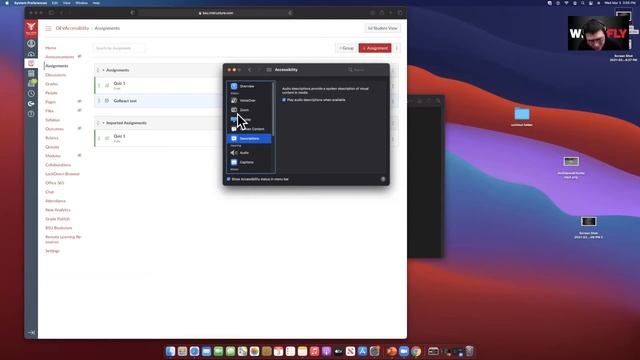The width and height of the screenshot is (640, 360).
Task: Open the View menu in the menu bar
Action: (x=67, y=3)
